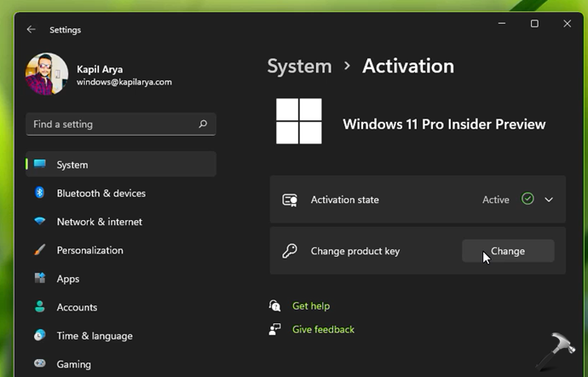The width and height of the screenshot is (588, 377).
Task: Click the Gaming controller icon
Action: (39, 364)
